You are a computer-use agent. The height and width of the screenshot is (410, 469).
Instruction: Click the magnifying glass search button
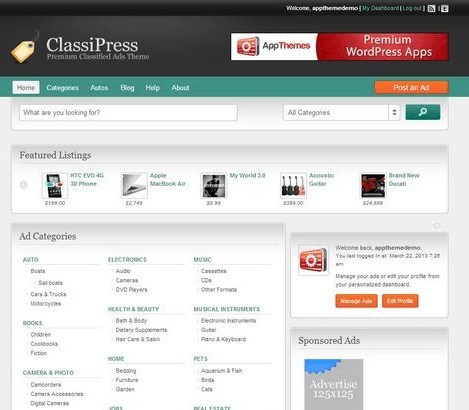pyautogui.click(x=423, y=112)
